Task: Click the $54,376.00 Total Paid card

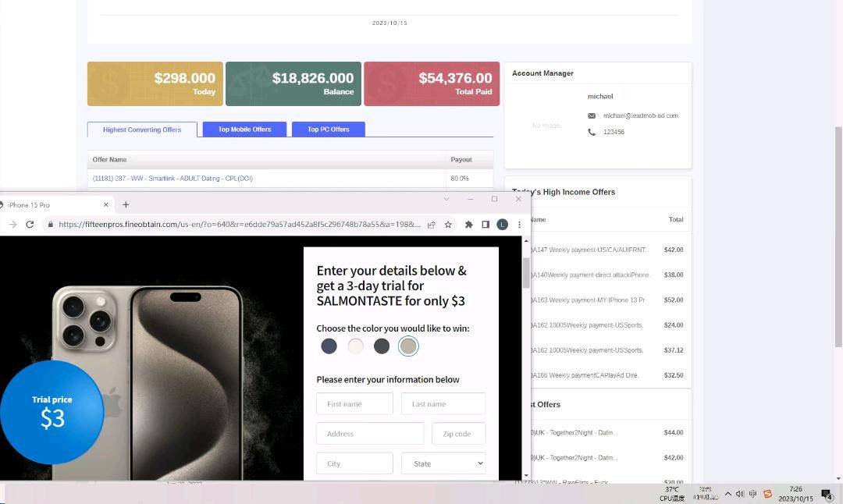Action: tap(432, 83)
